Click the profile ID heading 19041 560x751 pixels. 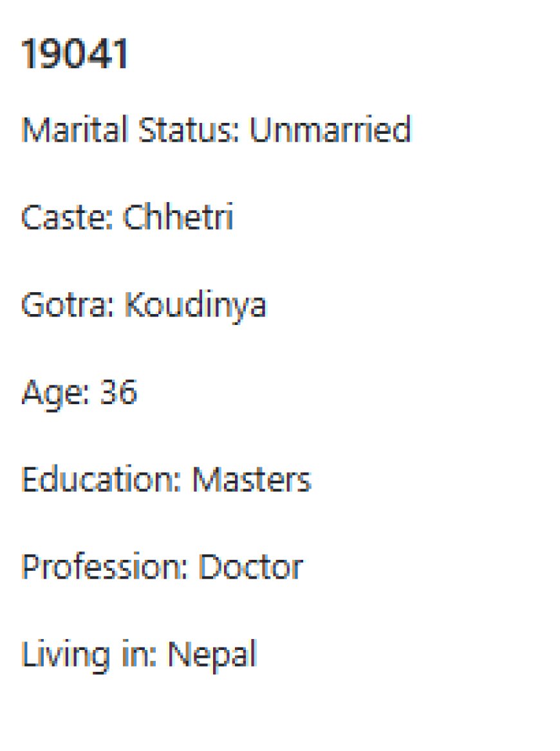coord(75,54)
